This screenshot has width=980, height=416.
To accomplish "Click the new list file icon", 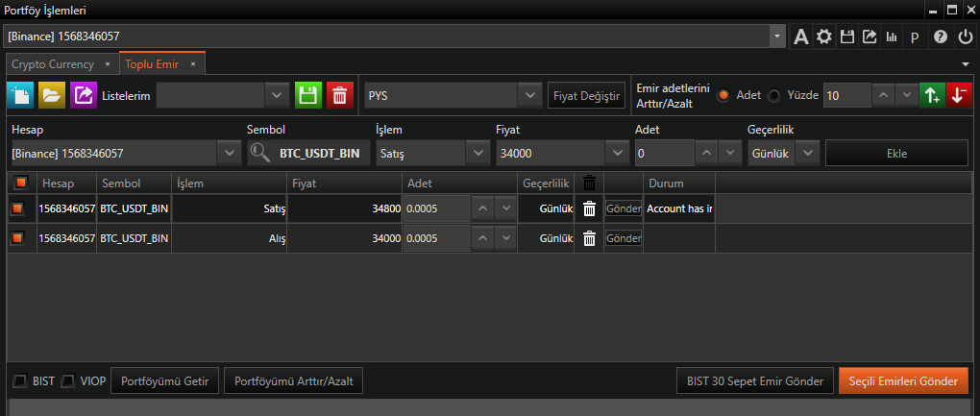I will pos(20,95).
